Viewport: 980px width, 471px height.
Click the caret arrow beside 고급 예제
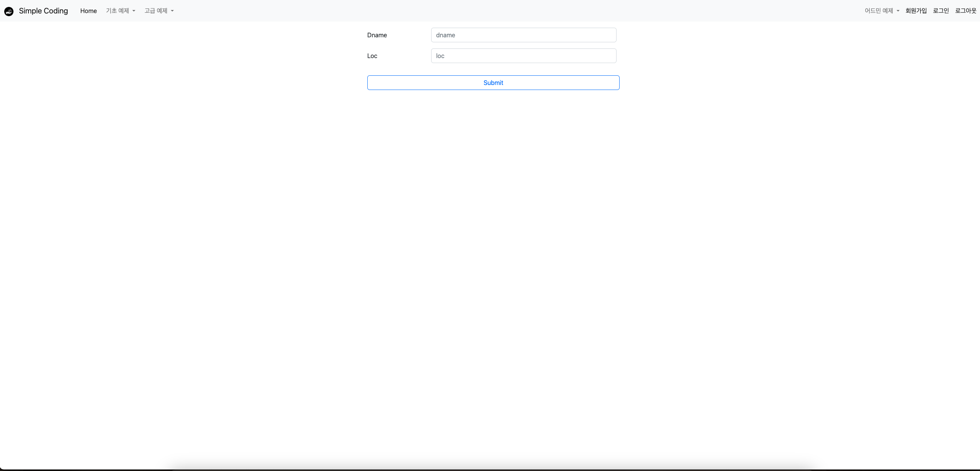click(x=172, y=11)
